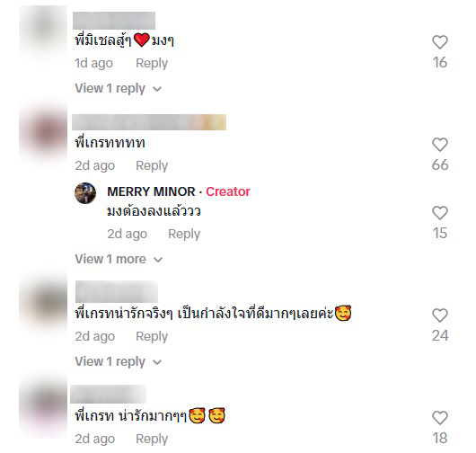
Task: Open blurred username above the พี่เกรททททท comment
Action: (149, 122)
